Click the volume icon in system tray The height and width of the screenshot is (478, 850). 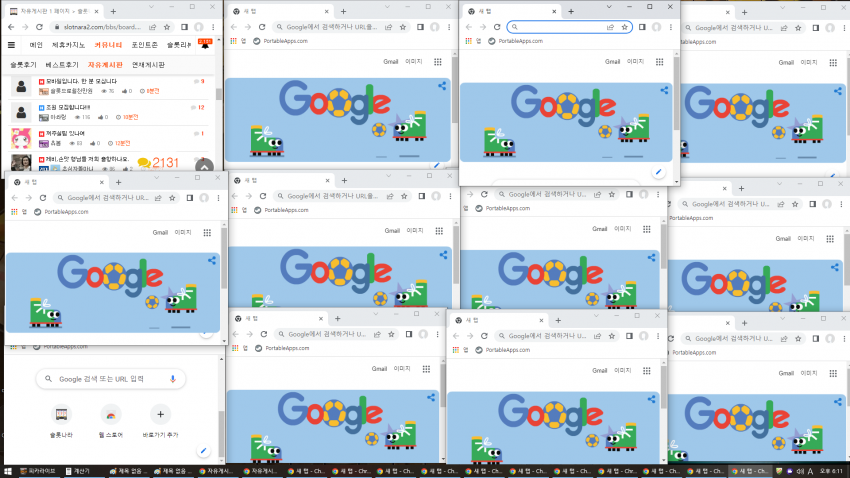pos(800,471)
